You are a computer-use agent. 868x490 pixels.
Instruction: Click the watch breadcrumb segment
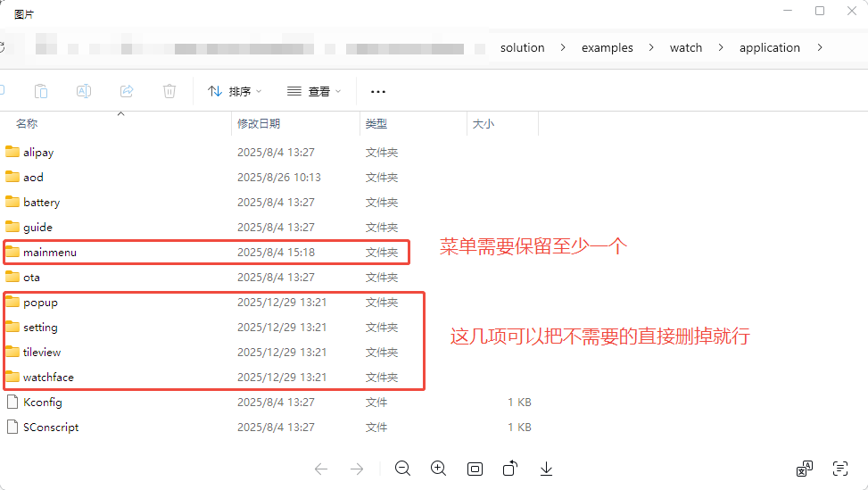coord(686,47)
